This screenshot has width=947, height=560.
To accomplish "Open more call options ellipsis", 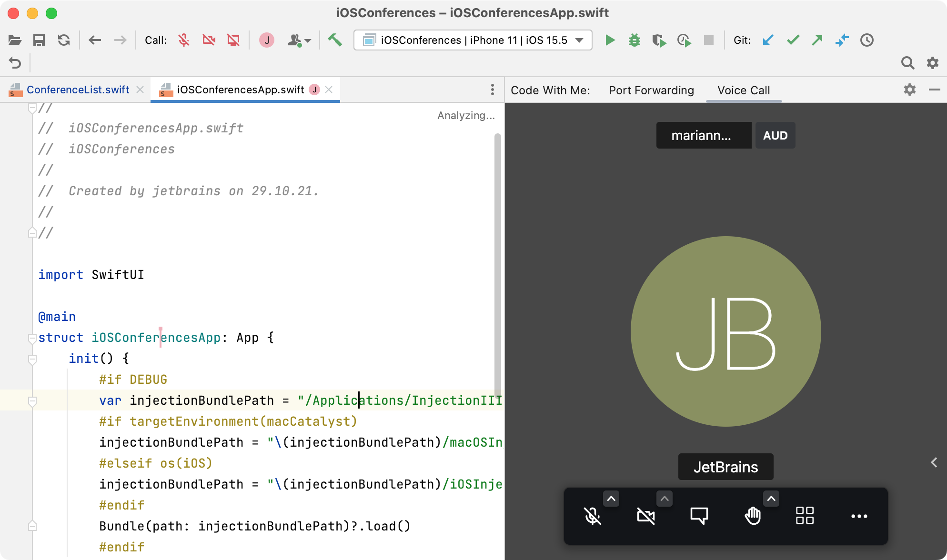I will pyautogui.click(x=859, y=516).
